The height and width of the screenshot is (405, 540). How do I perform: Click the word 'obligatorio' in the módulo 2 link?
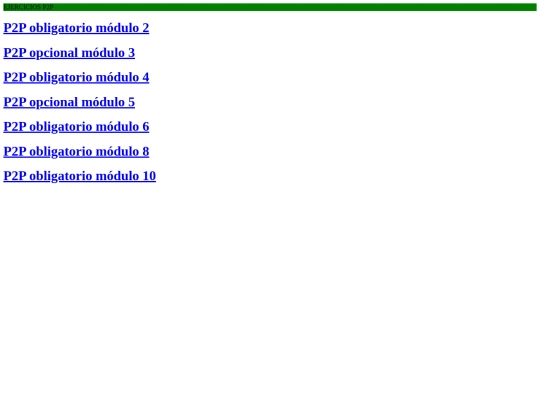coord(61,28)
